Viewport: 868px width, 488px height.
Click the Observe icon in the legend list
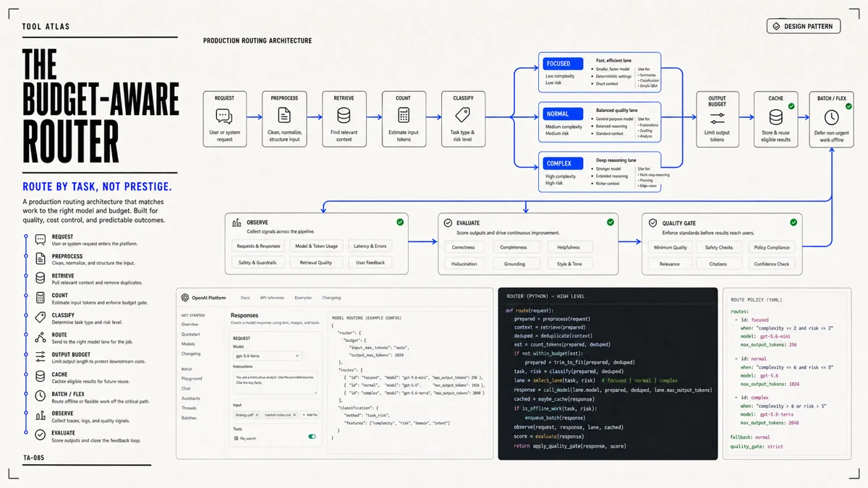(41, 416)
